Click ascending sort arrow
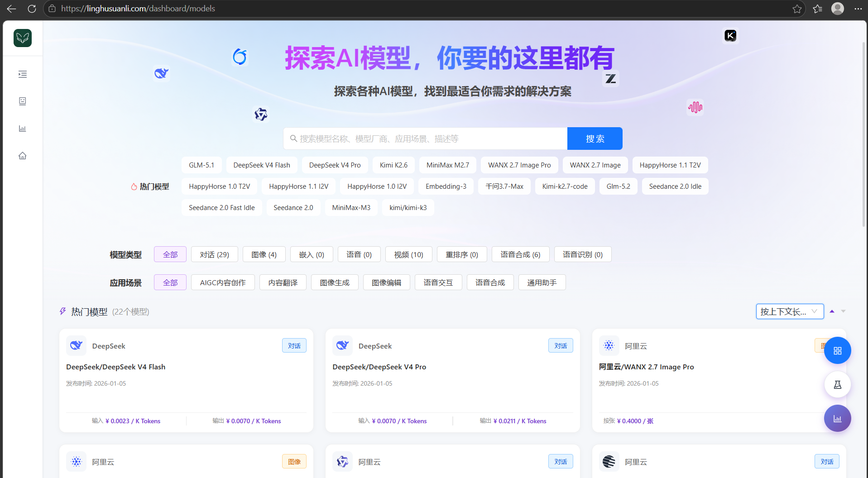868x478 pixels. [832, 311]
